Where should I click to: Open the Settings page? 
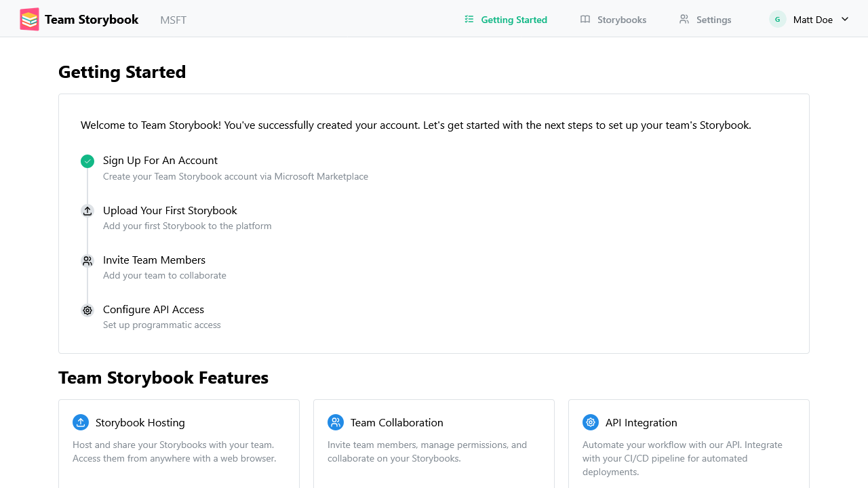(x=713, y=20)
